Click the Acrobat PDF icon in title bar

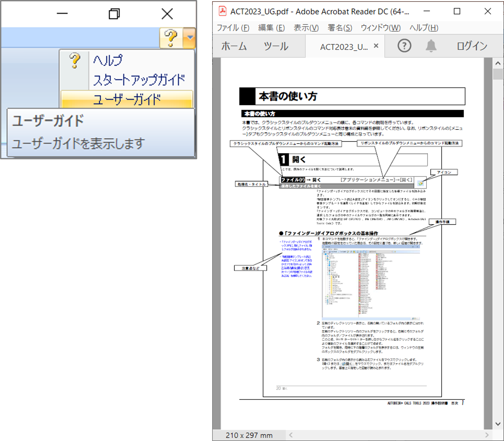coord(222,11)
